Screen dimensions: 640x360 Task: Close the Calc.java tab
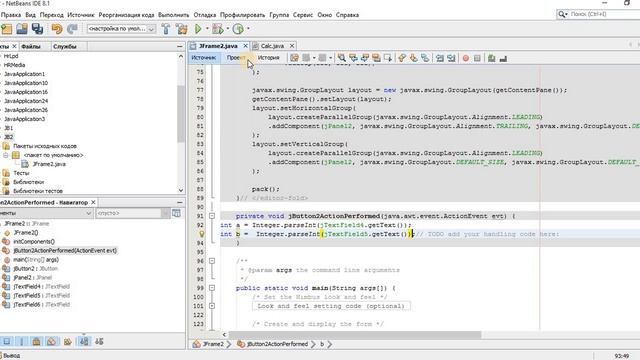point(292,46)
